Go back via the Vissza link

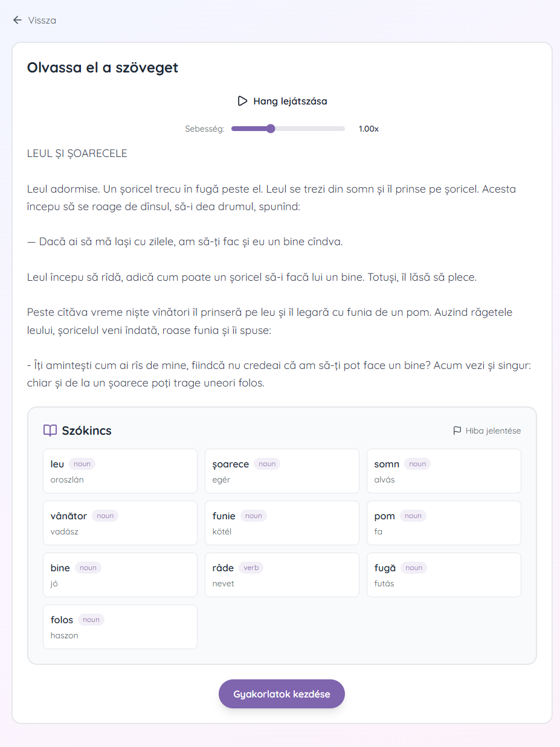(x=34, y=20)
